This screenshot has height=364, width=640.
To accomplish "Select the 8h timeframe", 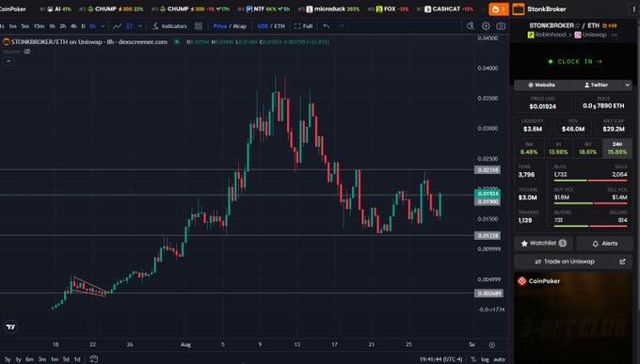I will [x=92, y=26].
